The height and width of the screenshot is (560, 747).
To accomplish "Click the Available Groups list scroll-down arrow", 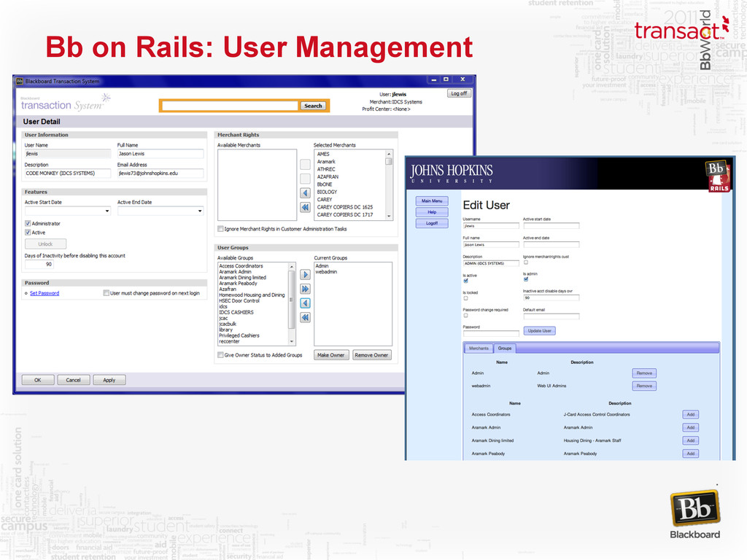I will point(292,342).
